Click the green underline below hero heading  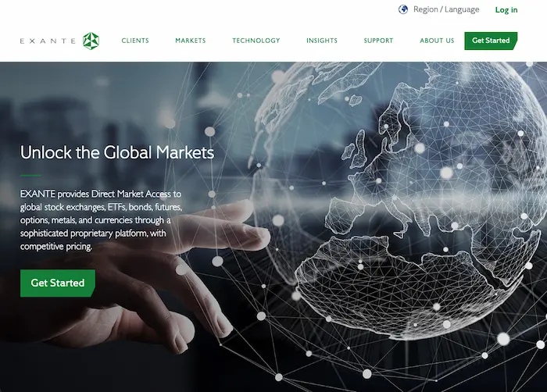point(30,176)
